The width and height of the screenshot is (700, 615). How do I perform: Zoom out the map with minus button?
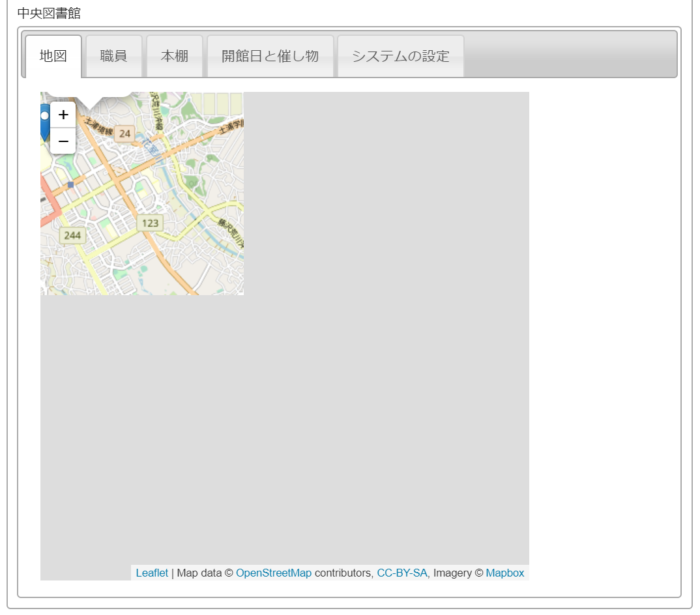point(63,141)
